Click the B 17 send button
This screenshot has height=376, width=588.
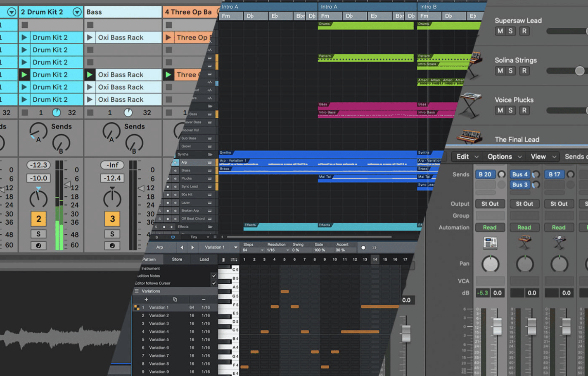pyautogui.click(x=555, y=174)
